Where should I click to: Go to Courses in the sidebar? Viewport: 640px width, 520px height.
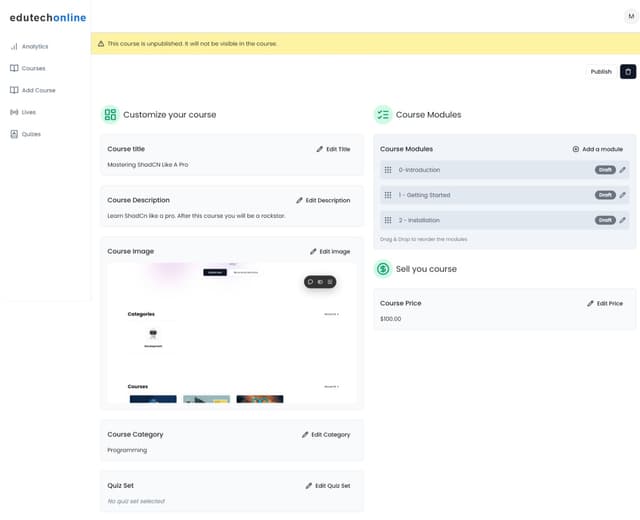point(28,68)
